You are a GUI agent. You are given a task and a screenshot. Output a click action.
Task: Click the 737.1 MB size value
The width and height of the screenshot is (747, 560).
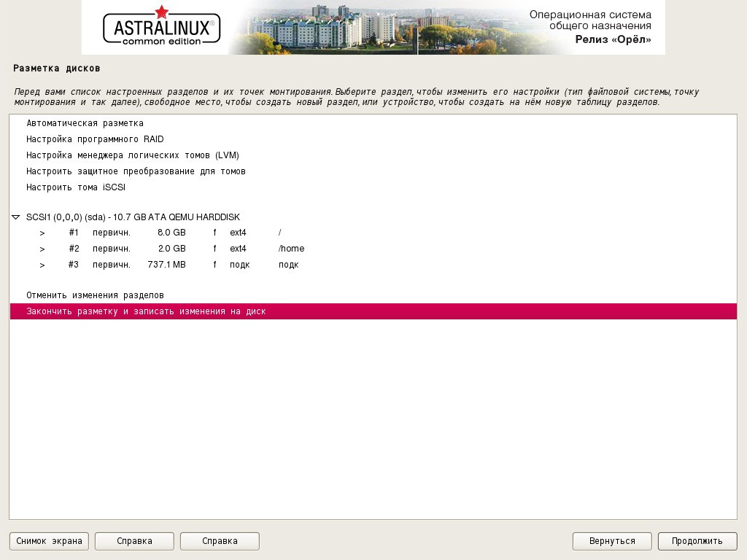[167, 265]
